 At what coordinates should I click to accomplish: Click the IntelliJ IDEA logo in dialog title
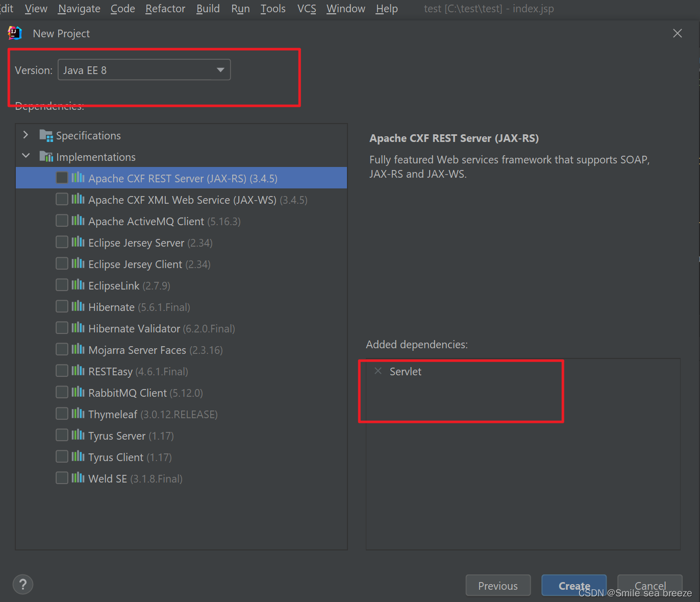pyautogui.click(x=15, y=33)
